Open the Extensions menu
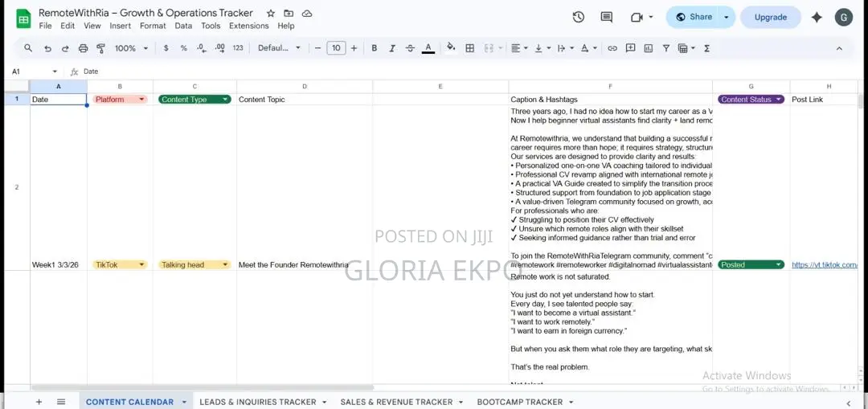This screenshot has width=868, height=409. [x=250, y=26]
